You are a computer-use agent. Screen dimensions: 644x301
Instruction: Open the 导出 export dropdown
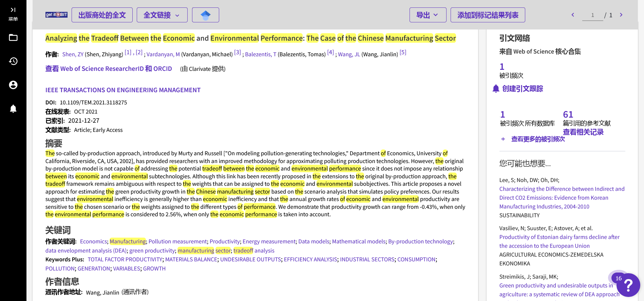(x=428, y=15)
